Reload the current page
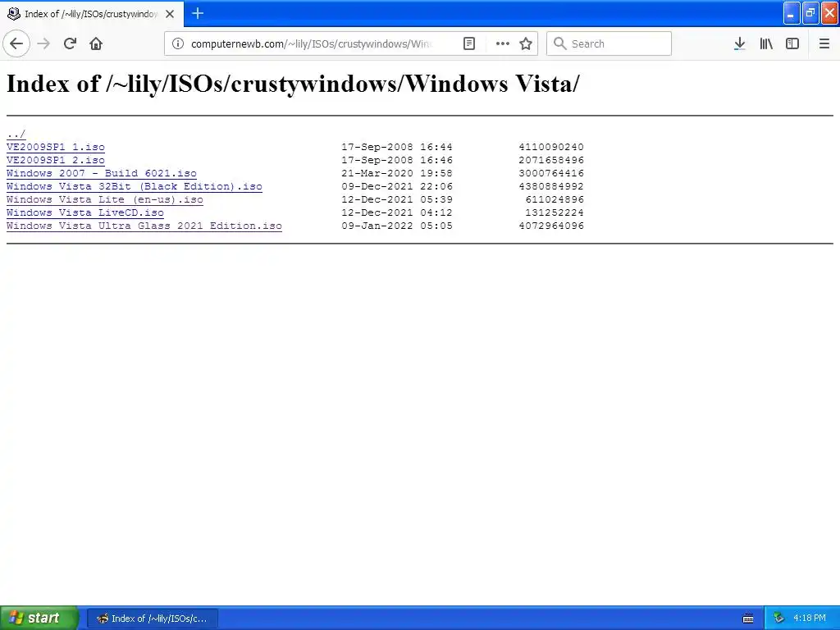 point(71,43)
